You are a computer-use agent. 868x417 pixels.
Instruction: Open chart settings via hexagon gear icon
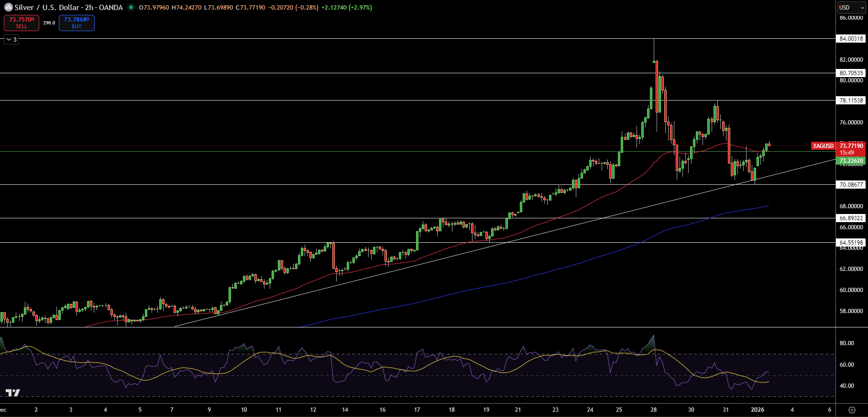852,410
